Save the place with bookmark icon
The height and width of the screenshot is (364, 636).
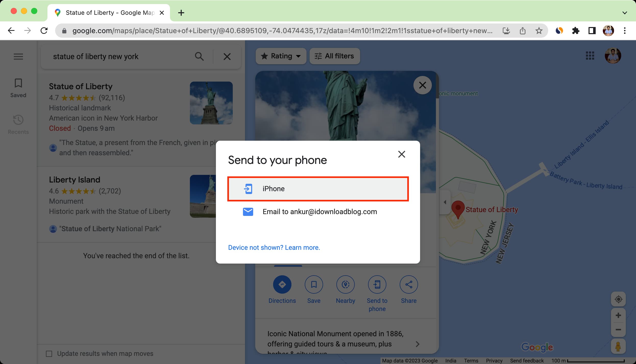[x=314, y=284]
